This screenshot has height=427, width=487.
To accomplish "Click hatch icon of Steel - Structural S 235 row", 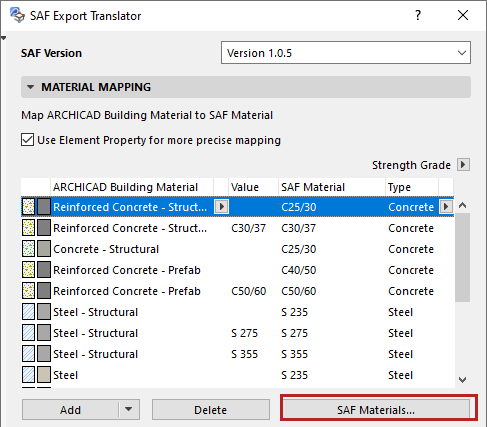I will [x=28, y=312].
